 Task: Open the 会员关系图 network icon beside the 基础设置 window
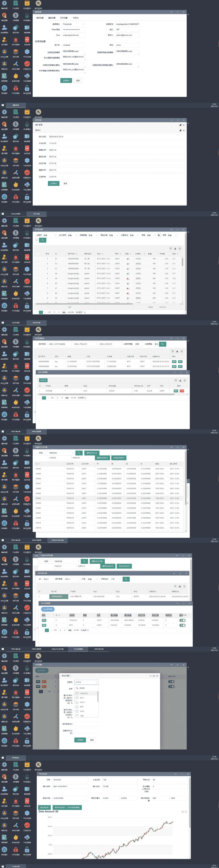tap(16, 64)
